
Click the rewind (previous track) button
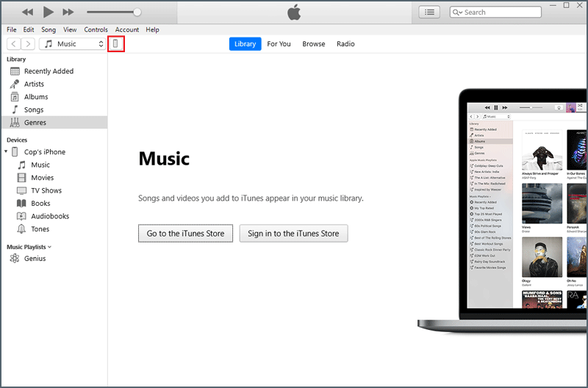(x=27, y=12)
